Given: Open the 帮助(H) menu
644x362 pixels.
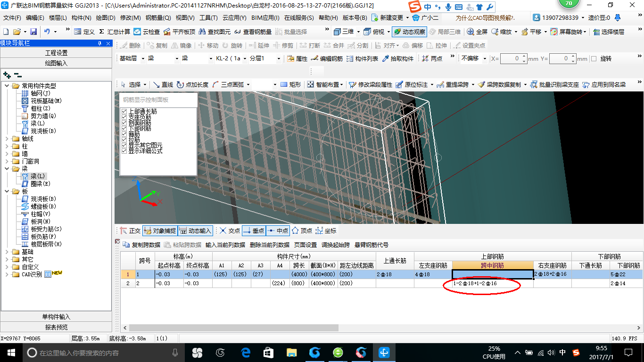Looking at the screenshot, I should point(328,17).
